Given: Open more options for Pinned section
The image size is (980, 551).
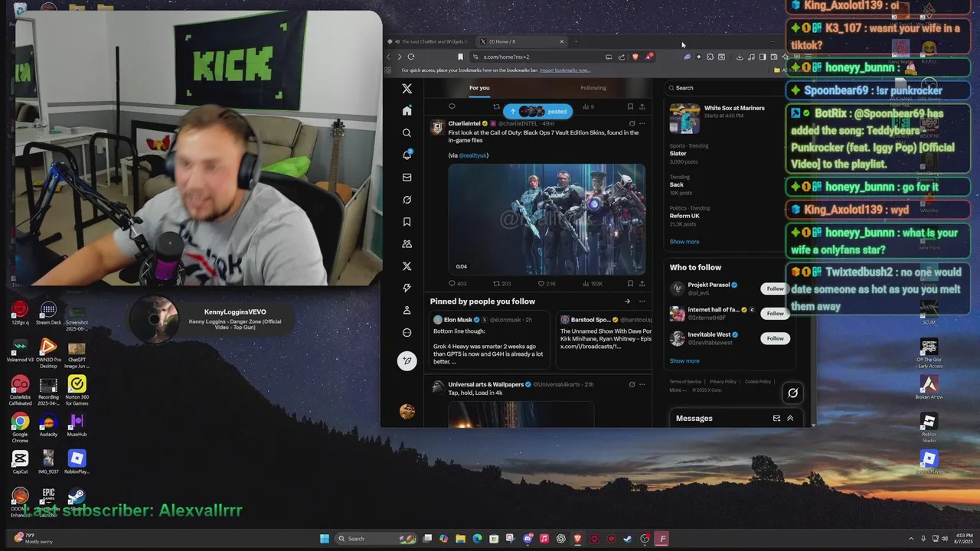Looking at the screenshot, I should pos(642,302).
